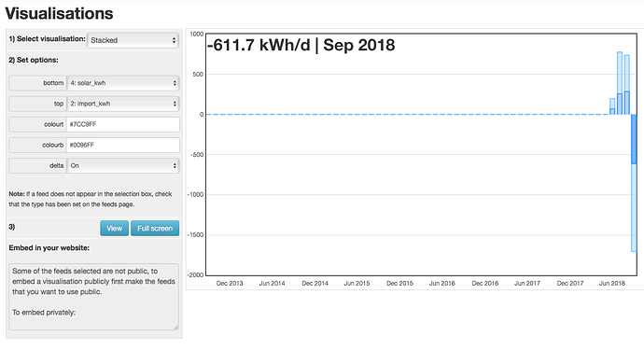Click the Jun 2018 x-axis label
The height and width of the screenshot is (350, 644).
point(612,283)
